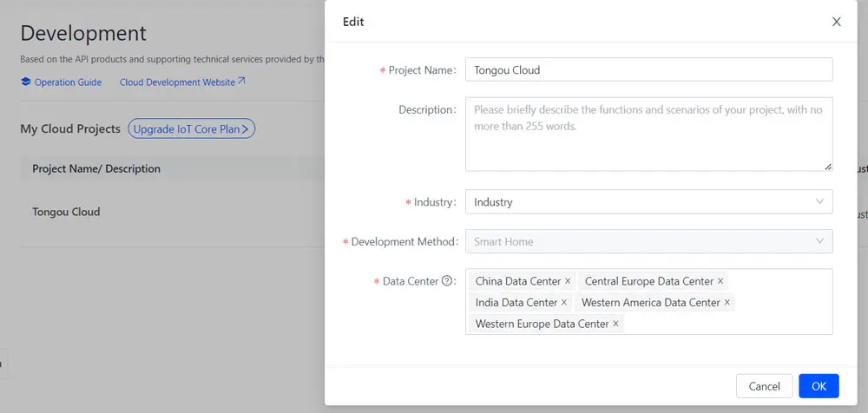Expand the Development Method dropdown
Screen dimensions: 868x413
coord(648,241)
